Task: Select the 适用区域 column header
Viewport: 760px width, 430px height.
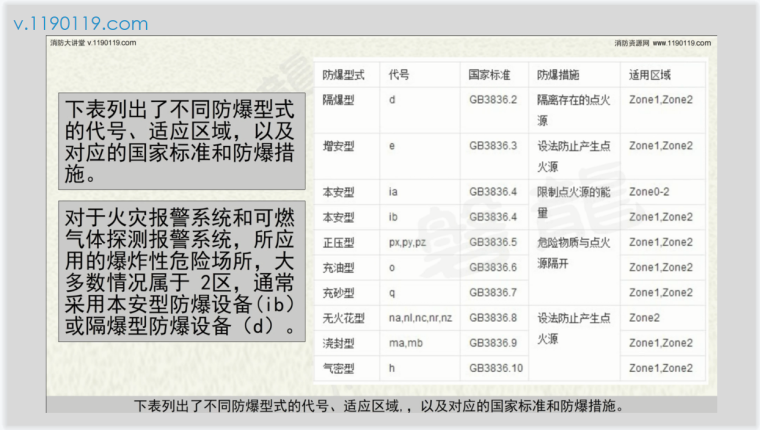Action: tap(650, 75)
